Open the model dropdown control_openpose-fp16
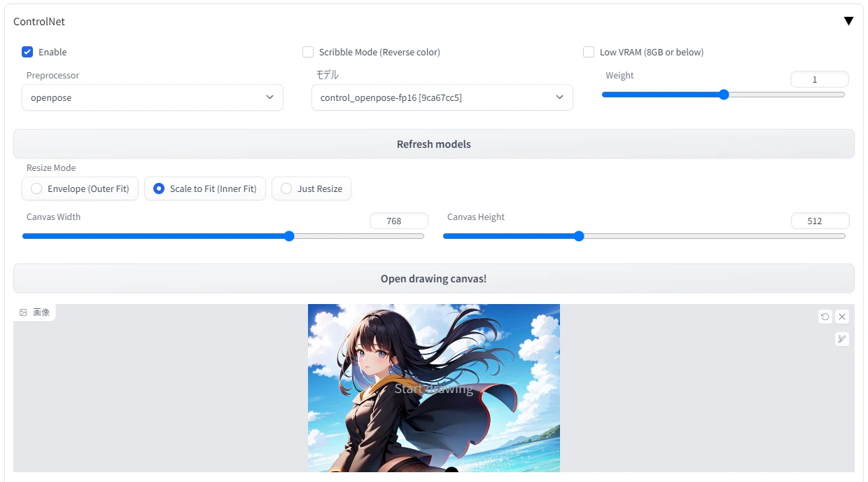Viewport: 868px width, 482px height. pos(442,97)
